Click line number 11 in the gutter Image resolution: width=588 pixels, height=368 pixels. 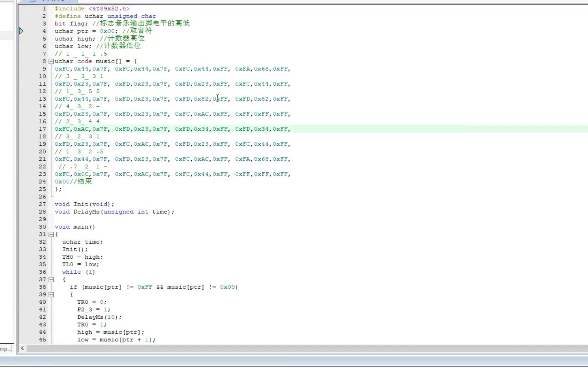point(42,84)
